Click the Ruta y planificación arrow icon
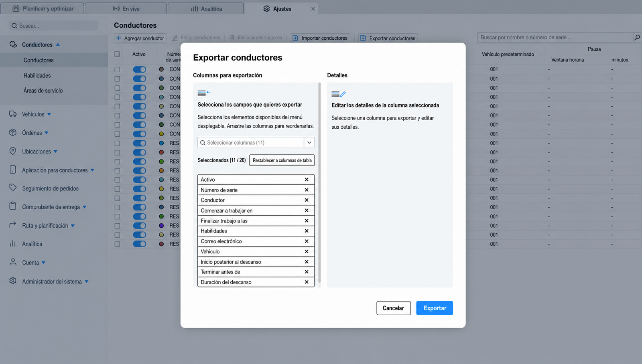 click(13, 225)
